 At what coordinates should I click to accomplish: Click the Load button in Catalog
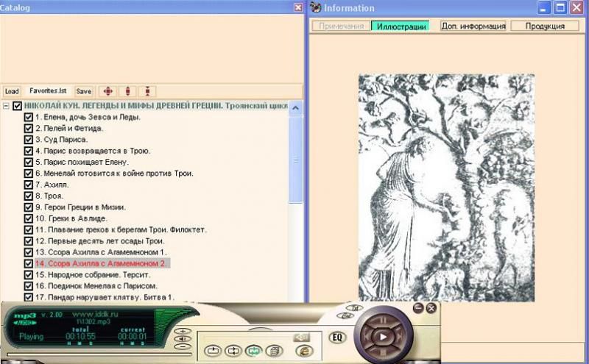pyautogui.click(x=12, y=91)
